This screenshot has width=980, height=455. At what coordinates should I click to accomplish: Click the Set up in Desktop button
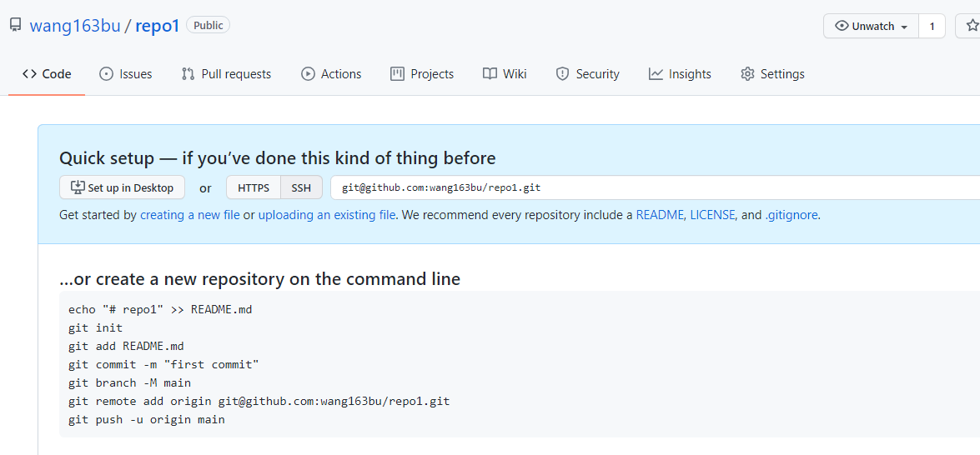tap(122, 187)
